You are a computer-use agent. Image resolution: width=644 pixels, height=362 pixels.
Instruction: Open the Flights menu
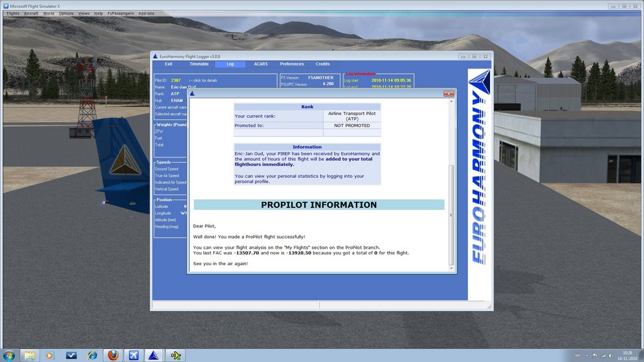[x=13, y=13]
